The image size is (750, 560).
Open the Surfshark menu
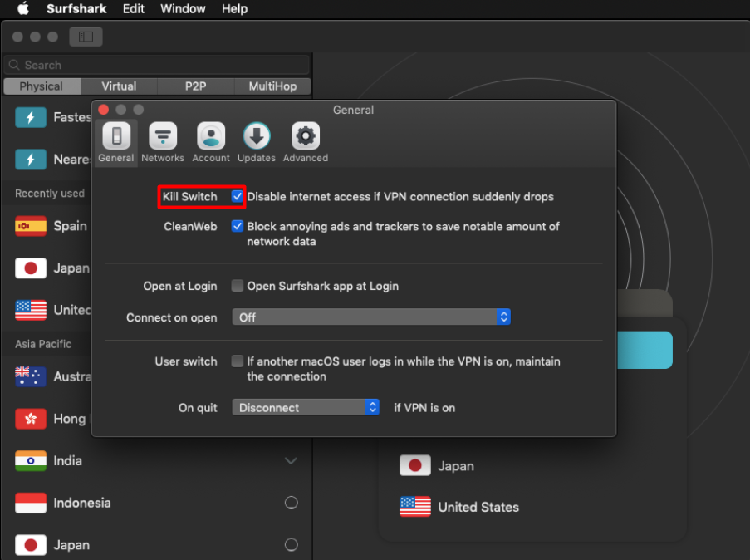click(76, 8)
